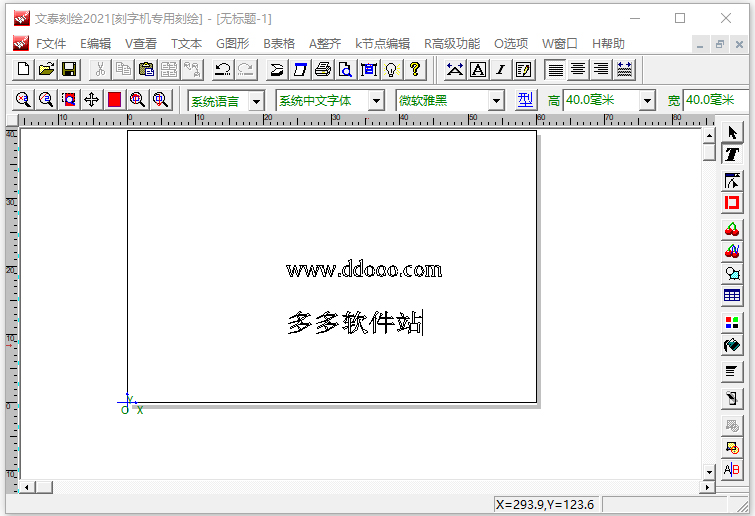Click the pencil on page edit icon
Viewport: 755px width, 516px height.
pyautogui.click(x=524, y=69)
